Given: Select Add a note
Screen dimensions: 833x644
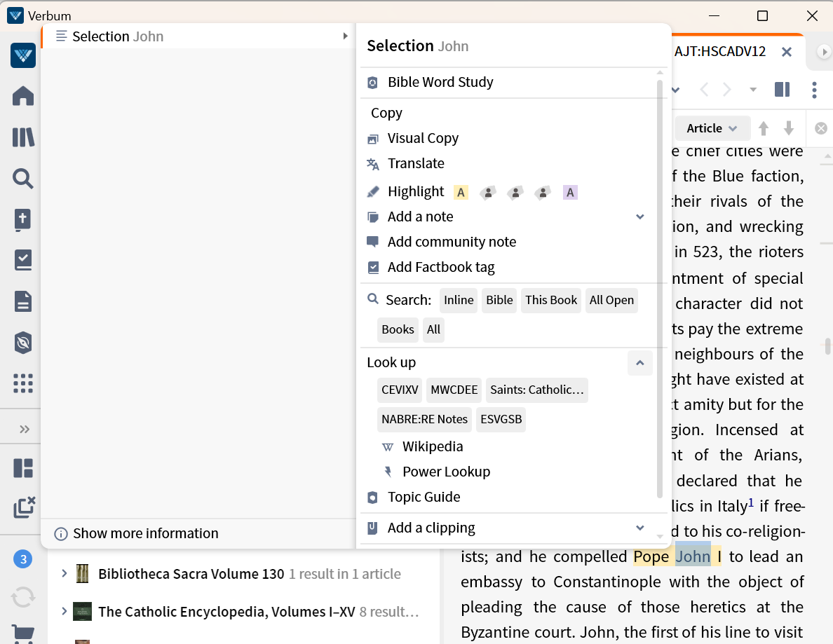Looking at the screenshot, I should click(420, 217).
